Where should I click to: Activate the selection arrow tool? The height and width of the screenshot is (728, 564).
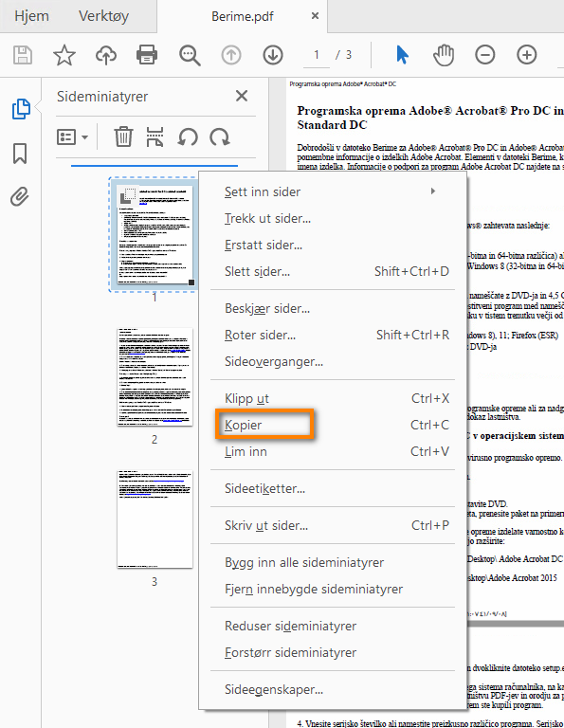point(402,55)
